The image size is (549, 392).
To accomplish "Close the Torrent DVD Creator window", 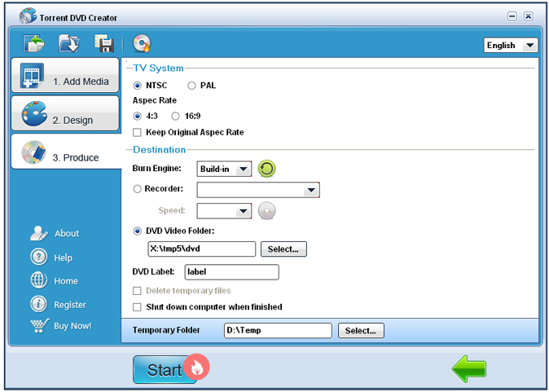I will pyautogui.click(x=529, y=16).
